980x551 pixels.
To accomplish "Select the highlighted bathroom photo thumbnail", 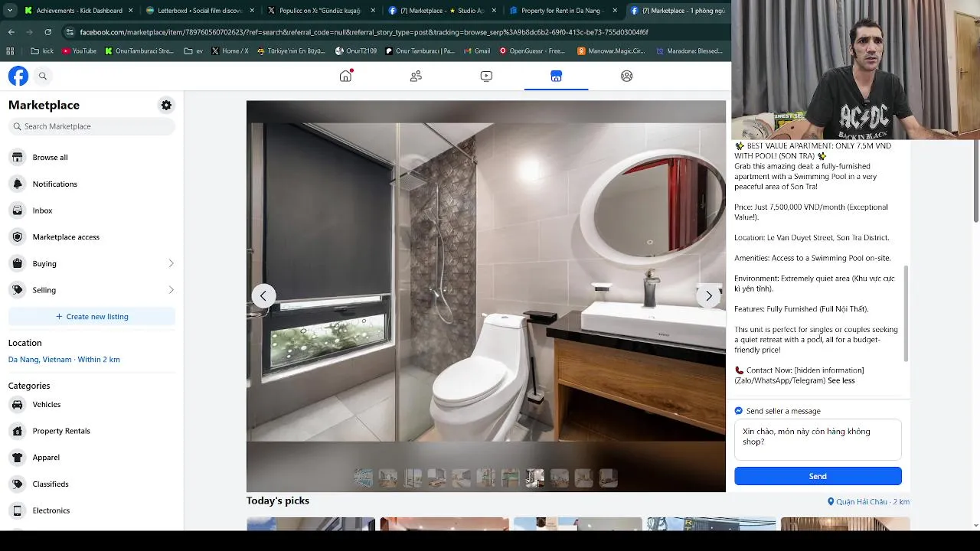I will click(x=534, y=478).
